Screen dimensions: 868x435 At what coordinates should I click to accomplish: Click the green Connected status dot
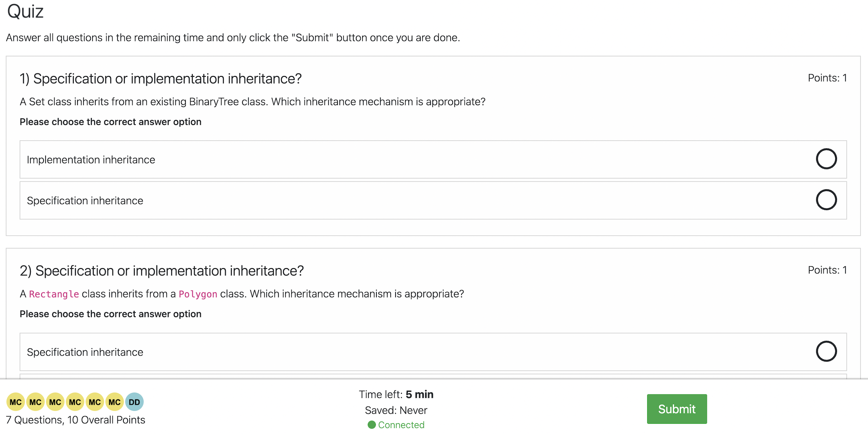pos(372,425)
